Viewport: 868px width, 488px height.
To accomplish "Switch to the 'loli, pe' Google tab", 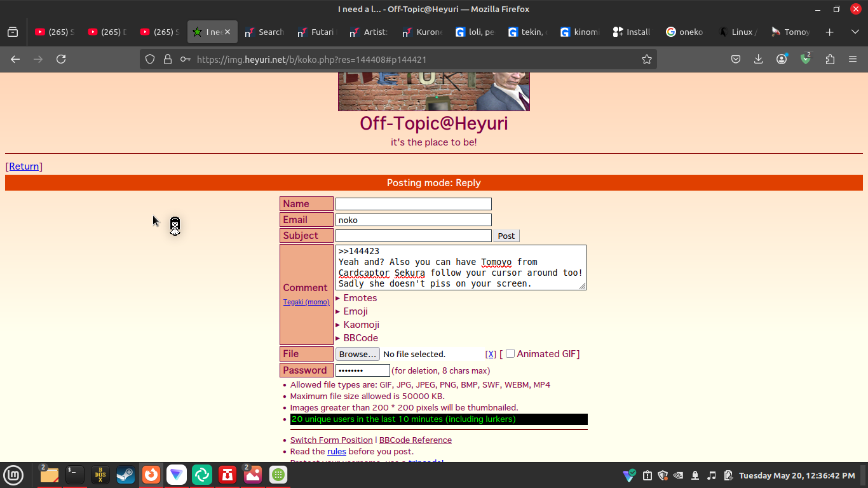I will coord(475,32).
